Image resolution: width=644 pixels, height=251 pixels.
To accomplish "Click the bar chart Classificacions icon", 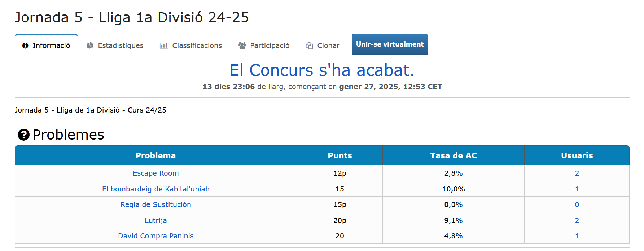I will 163,45.
